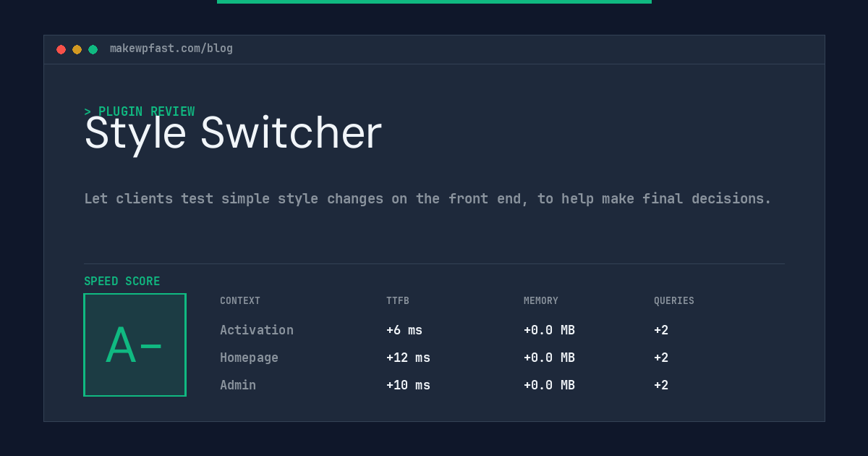Select the Activation row label
This screenshot has width=868, height=456.
point(257,330)
